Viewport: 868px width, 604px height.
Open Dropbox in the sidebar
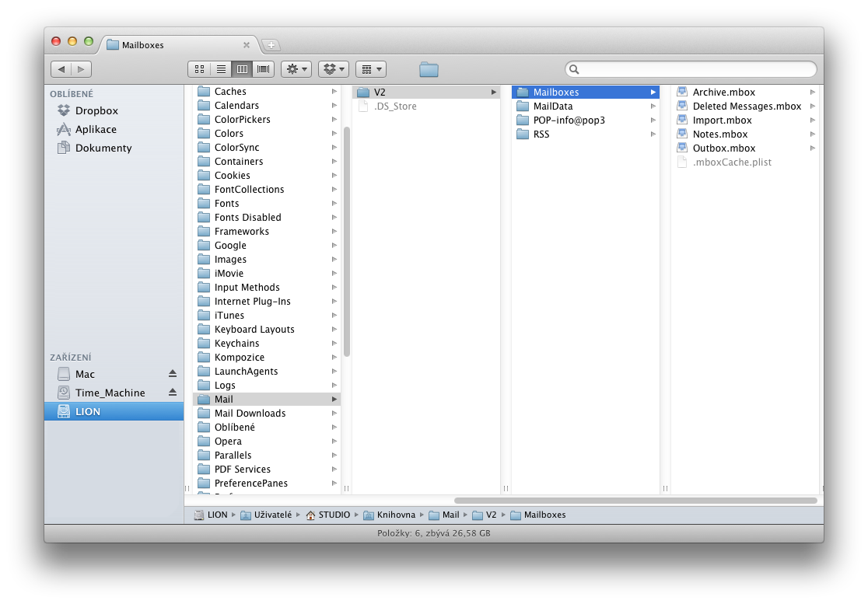[x=96, y=110]
